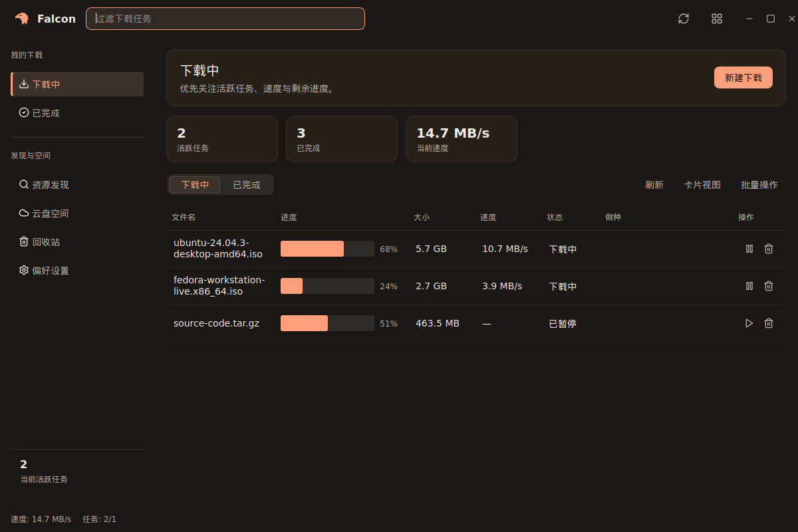
Task: Focus the 过滤下载任务 search field
Action: (x=225, y=19)
